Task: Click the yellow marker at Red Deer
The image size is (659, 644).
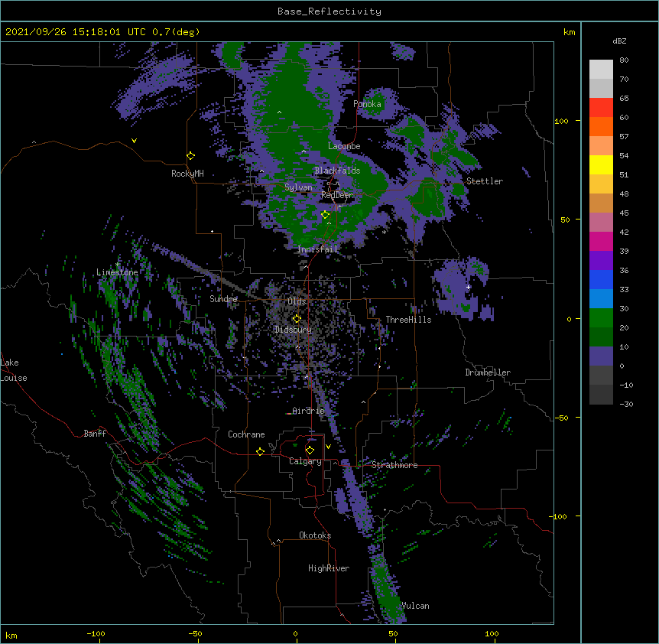Action: [x=325, y=215]
